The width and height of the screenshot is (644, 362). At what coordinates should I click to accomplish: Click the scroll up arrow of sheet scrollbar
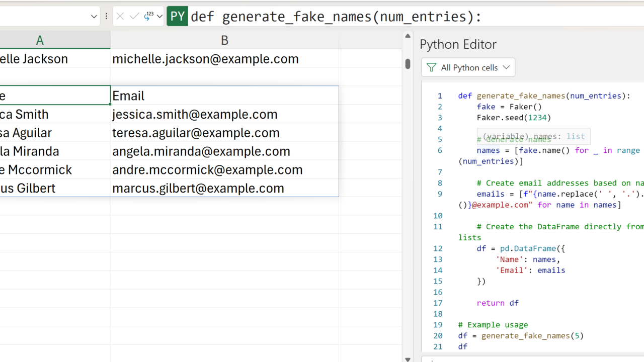pyautogui.click(x=408, y=36)
